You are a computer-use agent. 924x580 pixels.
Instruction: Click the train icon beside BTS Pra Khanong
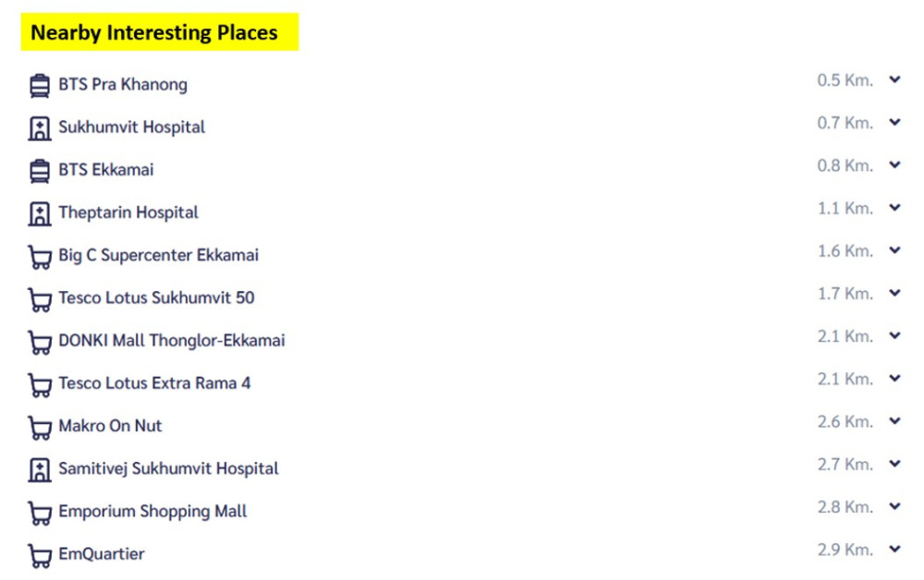tap(40, 85)
